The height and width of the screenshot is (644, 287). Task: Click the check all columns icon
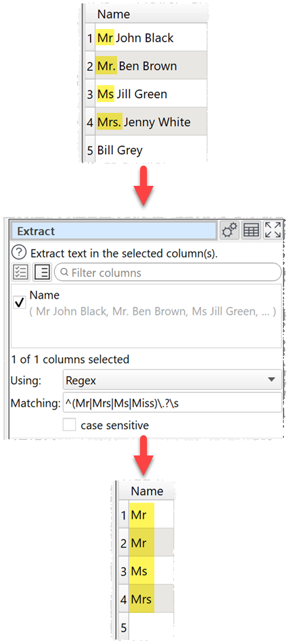click(22, 273)
